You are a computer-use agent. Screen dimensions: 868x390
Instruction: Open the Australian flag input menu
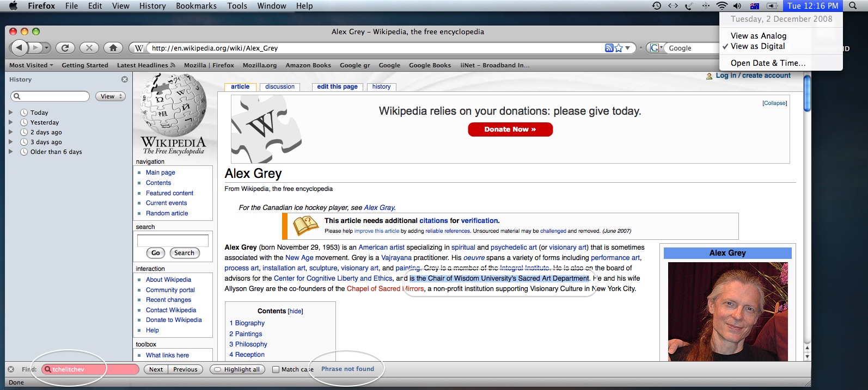(x=755, y=6)
